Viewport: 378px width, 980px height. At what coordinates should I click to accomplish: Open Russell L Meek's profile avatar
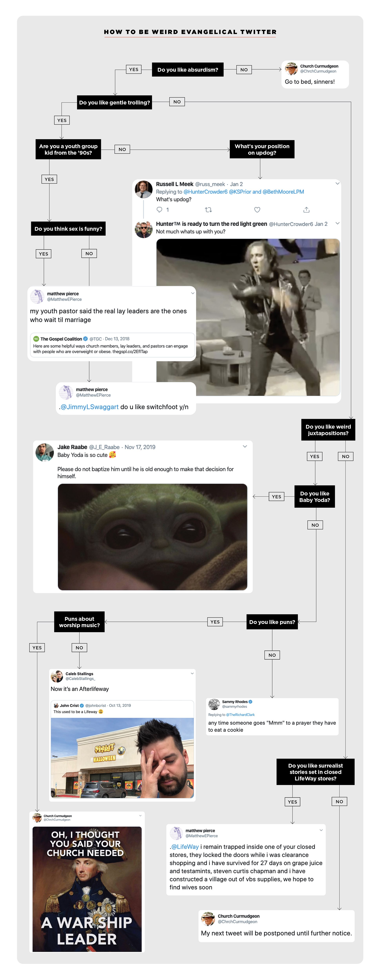tap(144, 190)
